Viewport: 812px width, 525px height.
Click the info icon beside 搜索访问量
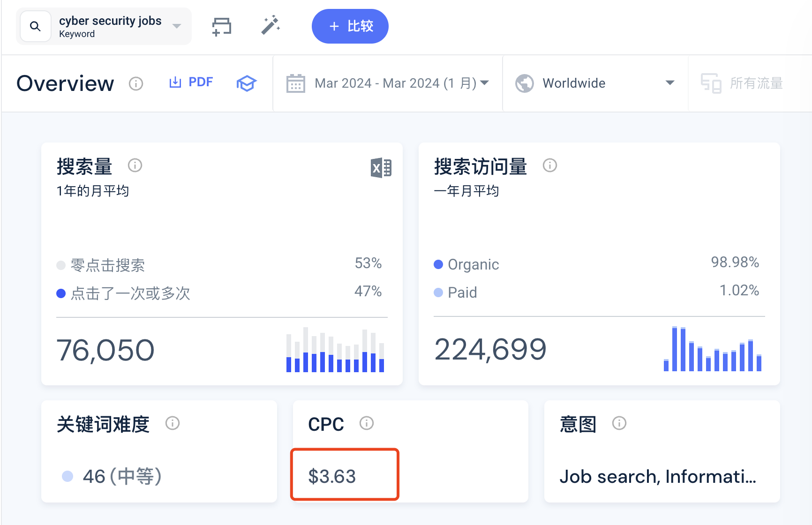(x=550, y=165)
